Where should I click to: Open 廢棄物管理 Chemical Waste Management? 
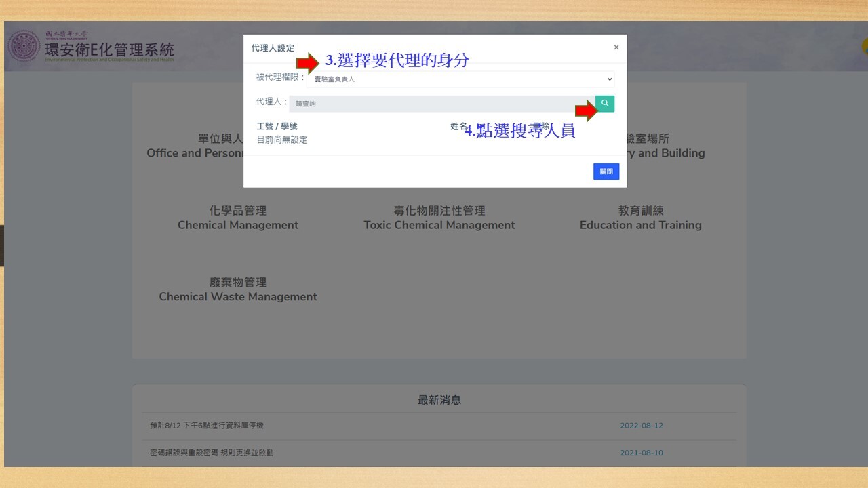point(238,289)
